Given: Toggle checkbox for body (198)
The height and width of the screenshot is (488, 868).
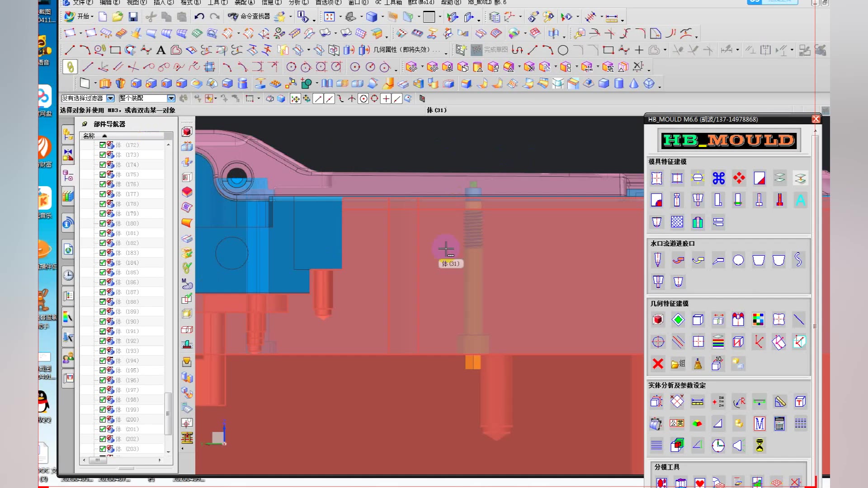Looking at the screenshot, I should click(103, 400).
